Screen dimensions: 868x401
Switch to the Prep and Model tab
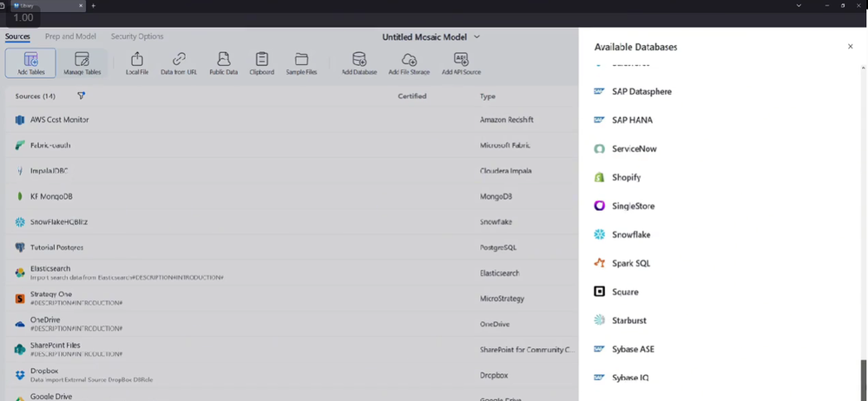[70, 36]
